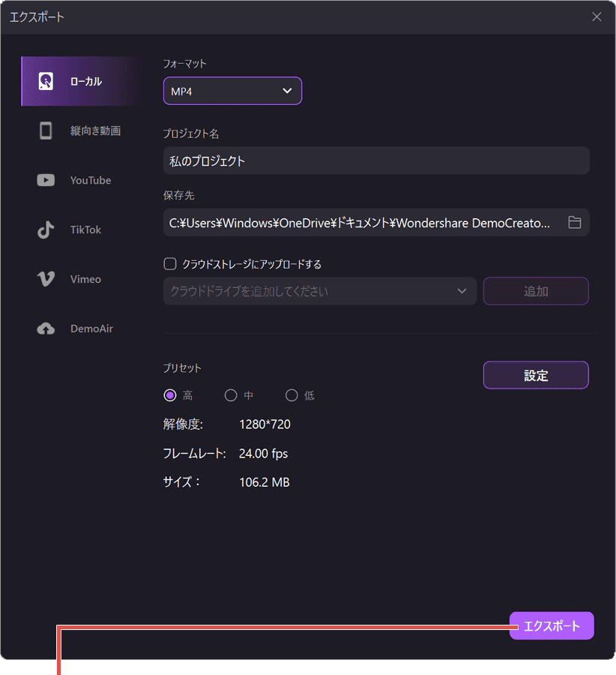Open the save location folder browser icon

pos(575,223)
